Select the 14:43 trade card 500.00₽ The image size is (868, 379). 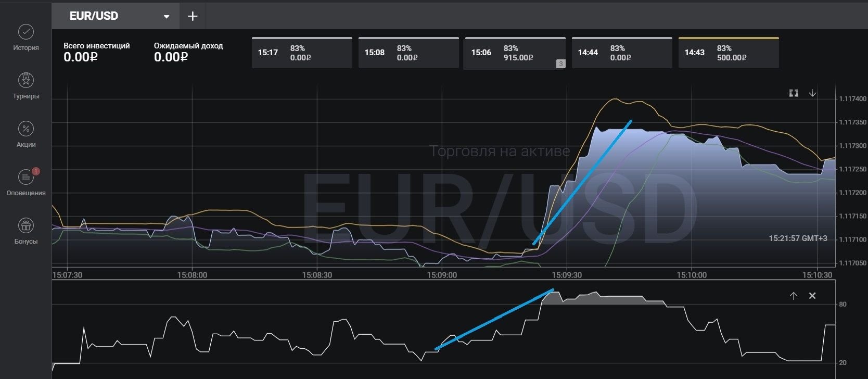[x=729, y=53]
